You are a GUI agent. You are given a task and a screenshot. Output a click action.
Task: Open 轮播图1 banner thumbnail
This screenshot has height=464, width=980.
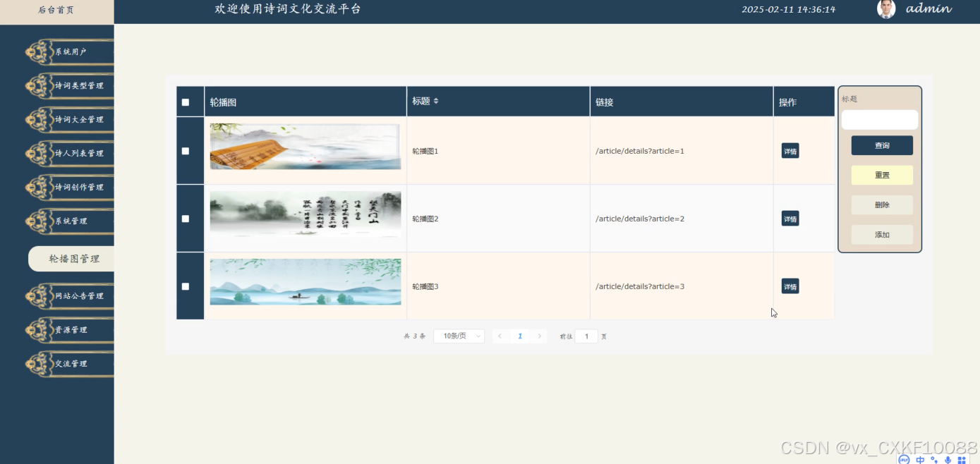(x=306, y=147)
